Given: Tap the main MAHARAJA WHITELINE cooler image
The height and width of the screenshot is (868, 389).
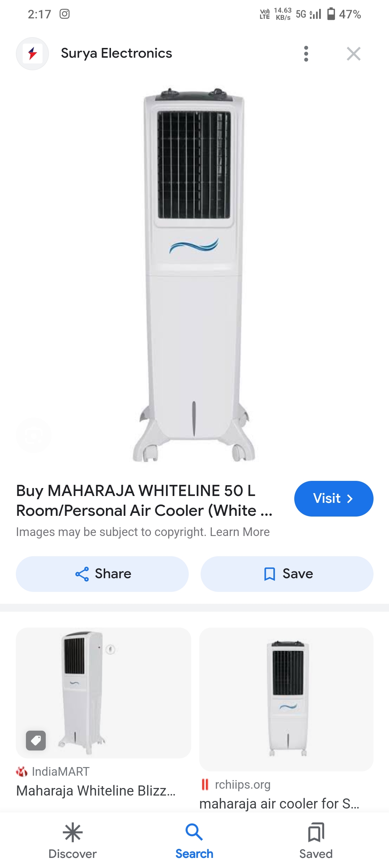Looking at the screenshot, I should tap(194, 274).
